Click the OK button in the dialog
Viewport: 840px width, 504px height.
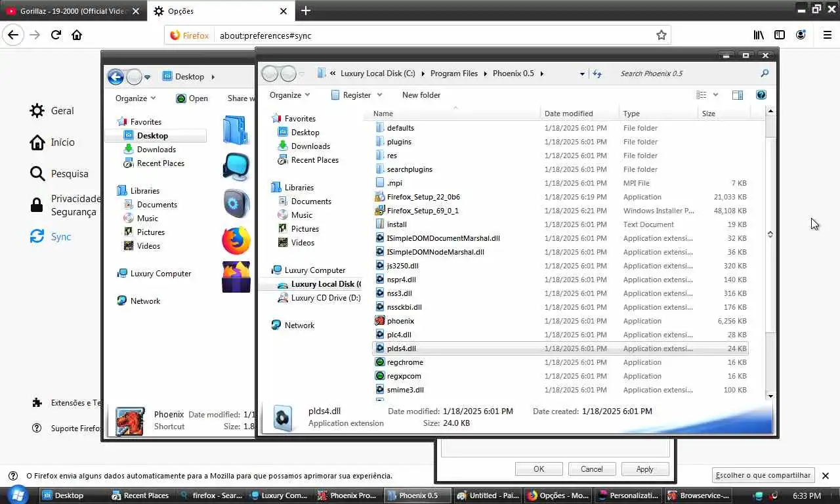539,469
